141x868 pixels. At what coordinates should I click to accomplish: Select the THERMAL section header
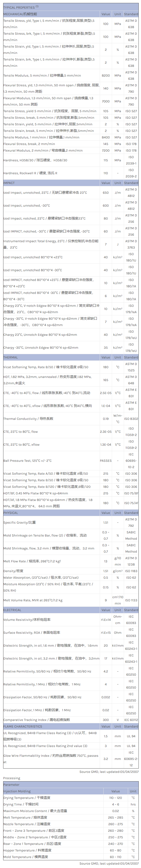click(x=10, y=357)
